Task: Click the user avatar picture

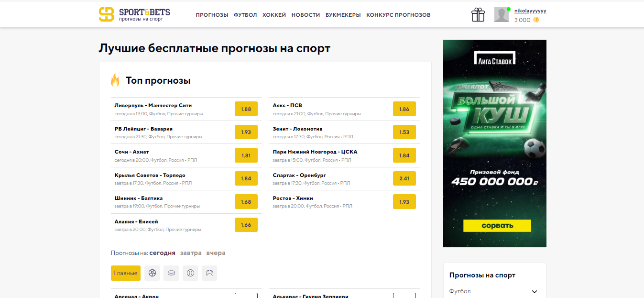Action: [502, 15]
